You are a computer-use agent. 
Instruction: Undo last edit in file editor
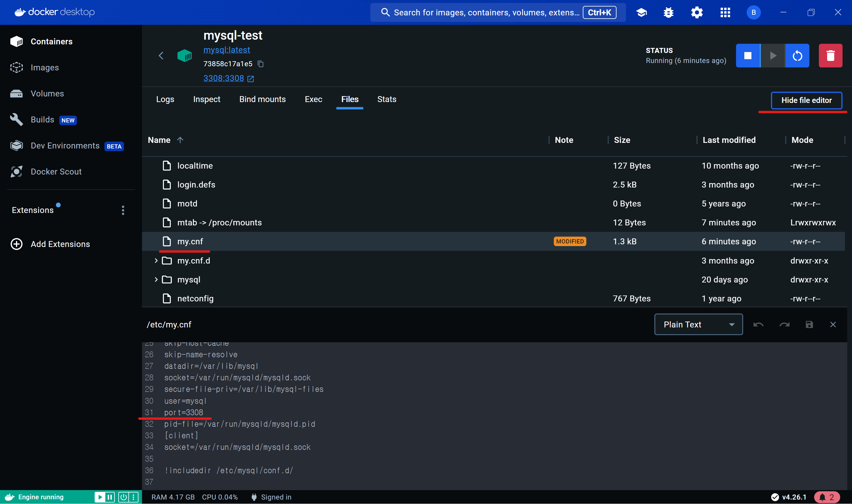pyautogui.click(x=758, y=325)
